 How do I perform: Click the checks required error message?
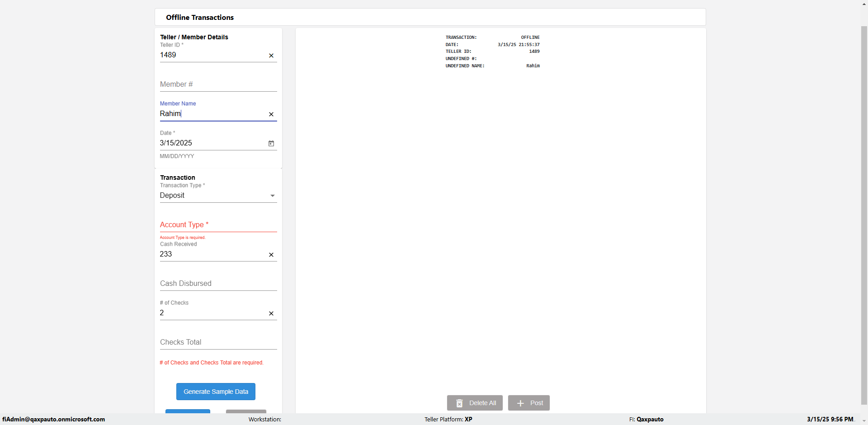pos(212,363)
